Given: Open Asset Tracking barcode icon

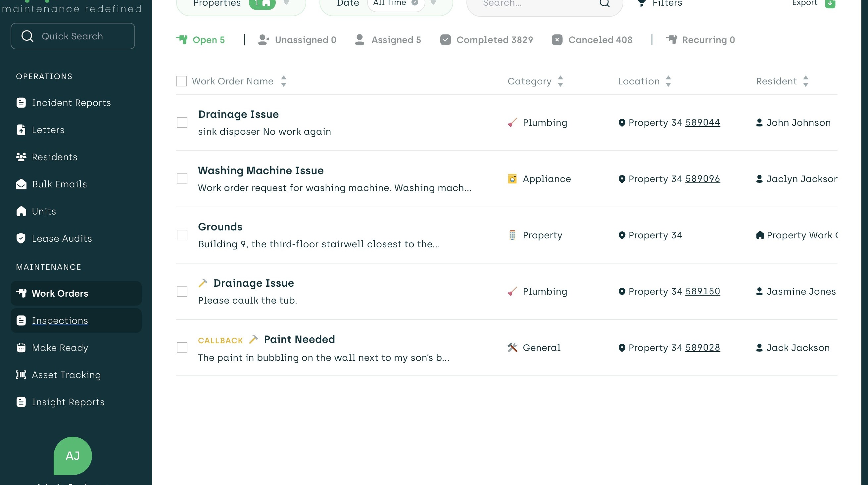Looking at the screenshot, I should tap(21, 374).
